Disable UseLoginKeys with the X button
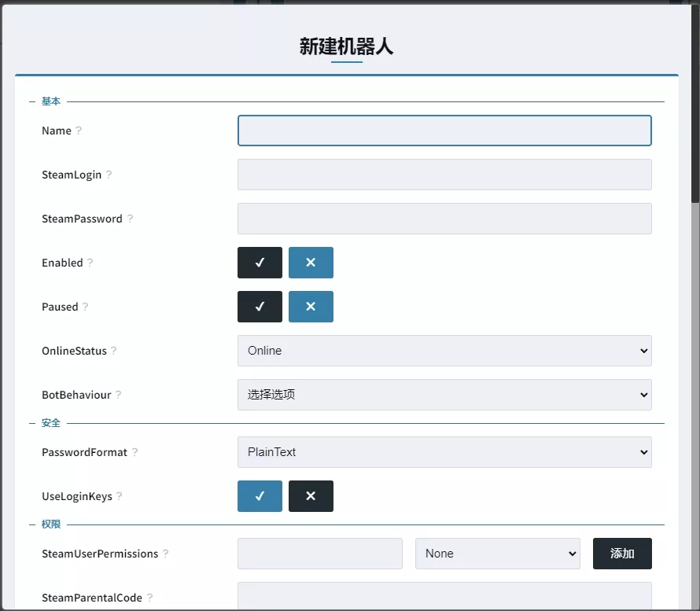The height and width of the screenshot is (611, 700). [311, 496]
